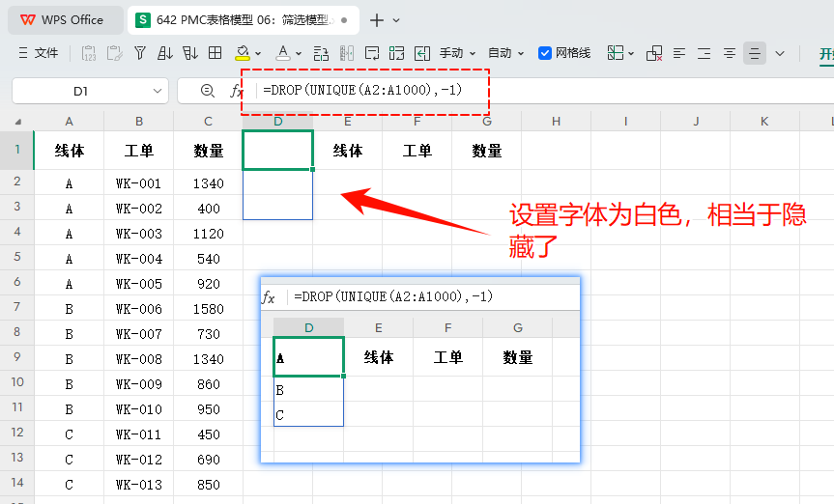Click cell with value 920
Image resolution: width=834 pixels, height=504 pixels.
tap(209, 284)
